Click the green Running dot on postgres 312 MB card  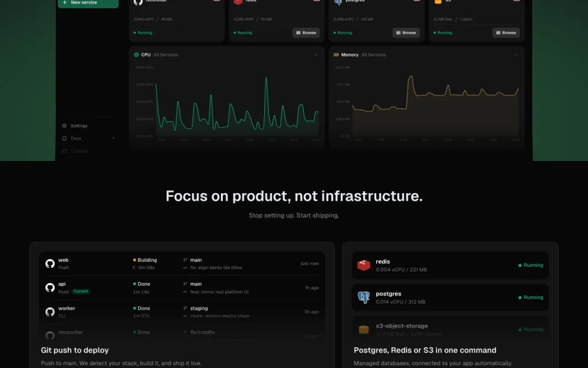520,297
